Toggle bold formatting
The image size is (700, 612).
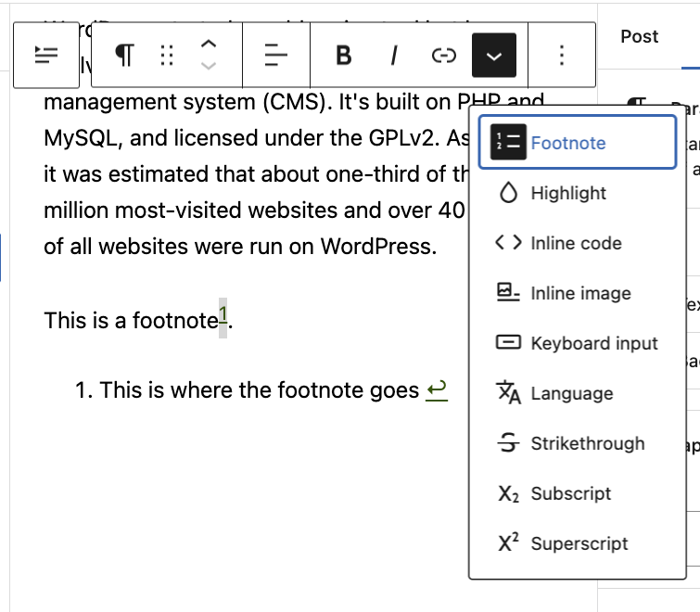point(343,56)
